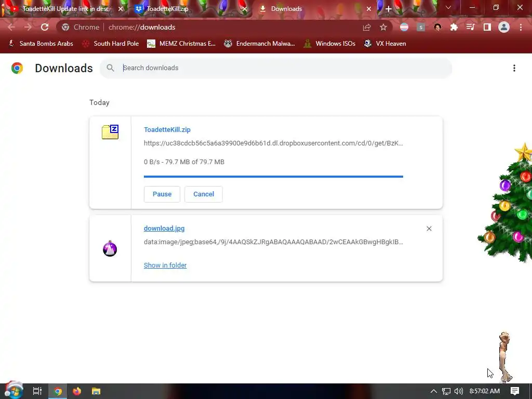Open the Endermanch Malwa... bookmark
The width and height of the screenshot is (532, 399).
coord(260,44)
